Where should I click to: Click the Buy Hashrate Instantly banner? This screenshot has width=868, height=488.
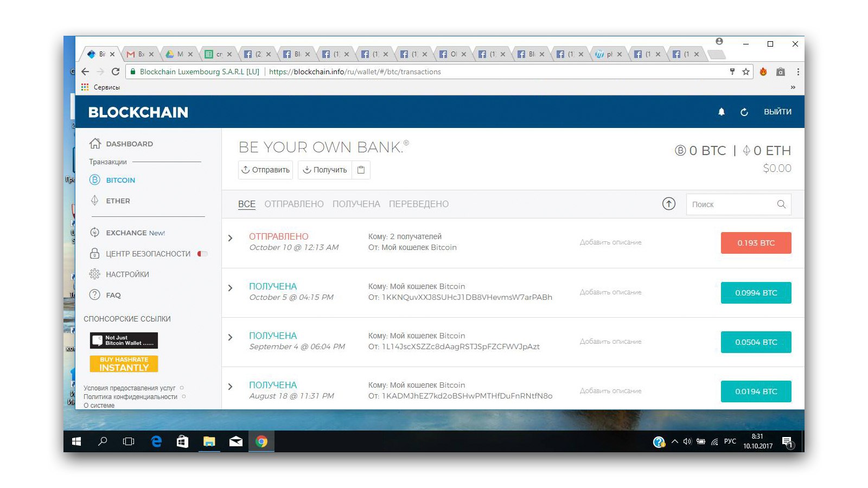[x=124, y=364]
